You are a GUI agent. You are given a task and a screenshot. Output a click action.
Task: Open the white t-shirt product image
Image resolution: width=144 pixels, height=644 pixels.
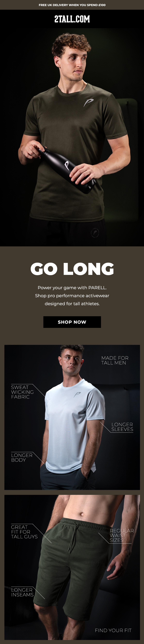[72, 417]
